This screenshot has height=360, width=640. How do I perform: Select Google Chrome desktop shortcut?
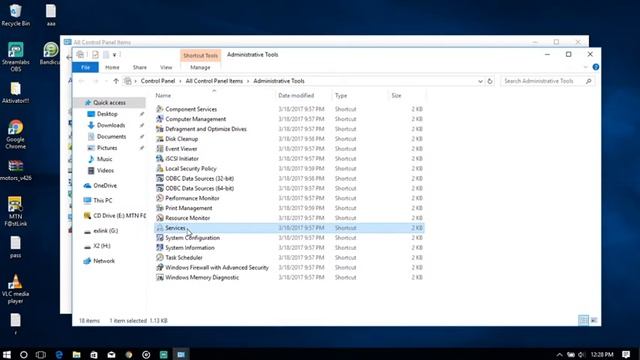click(x=16, y=135)
